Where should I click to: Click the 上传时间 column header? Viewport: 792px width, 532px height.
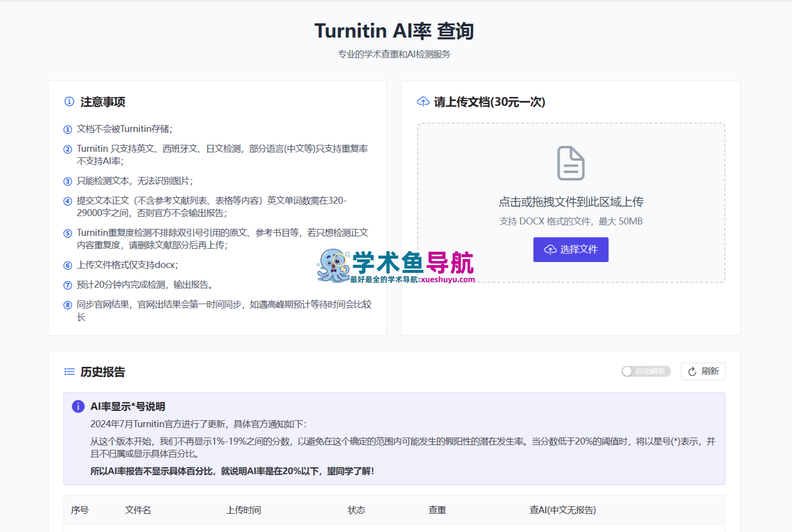[244, 510]
